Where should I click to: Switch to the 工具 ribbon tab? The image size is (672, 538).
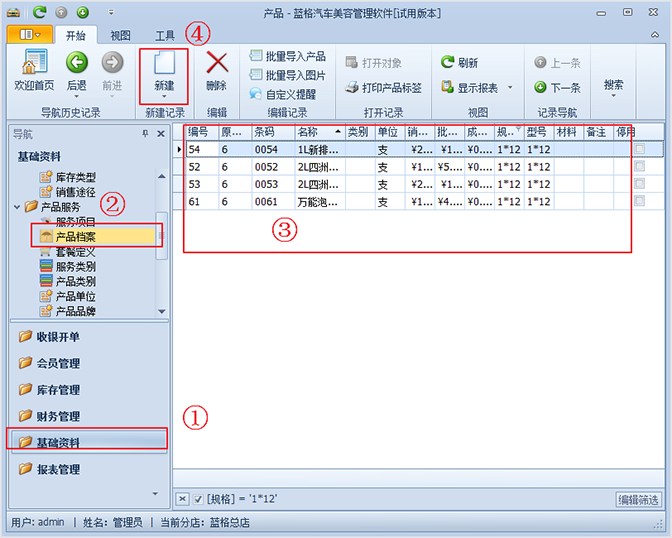pyautogui.click(x=164, y=35)
